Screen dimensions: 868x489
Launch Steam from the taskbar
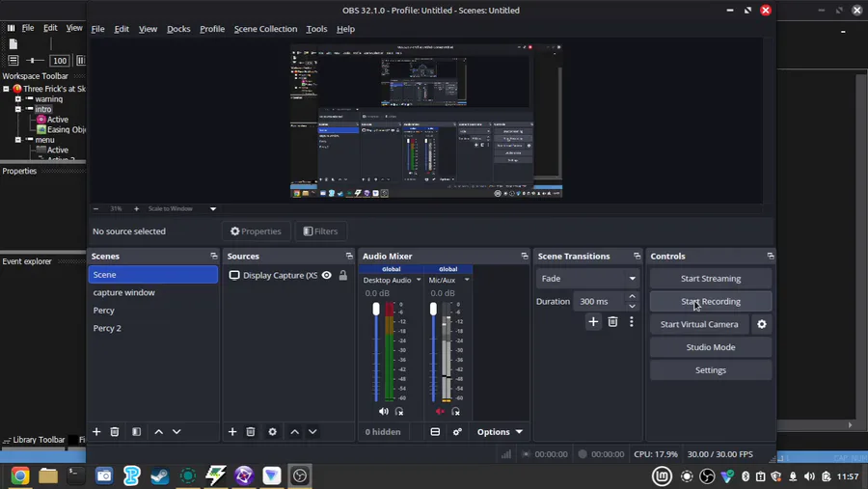(159, 475)
